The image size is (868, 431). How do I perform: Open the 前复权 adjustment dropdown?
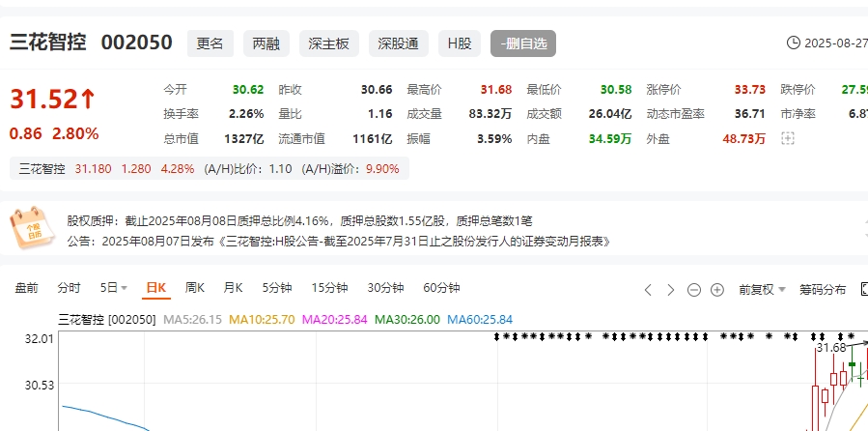tap(762, 289)
